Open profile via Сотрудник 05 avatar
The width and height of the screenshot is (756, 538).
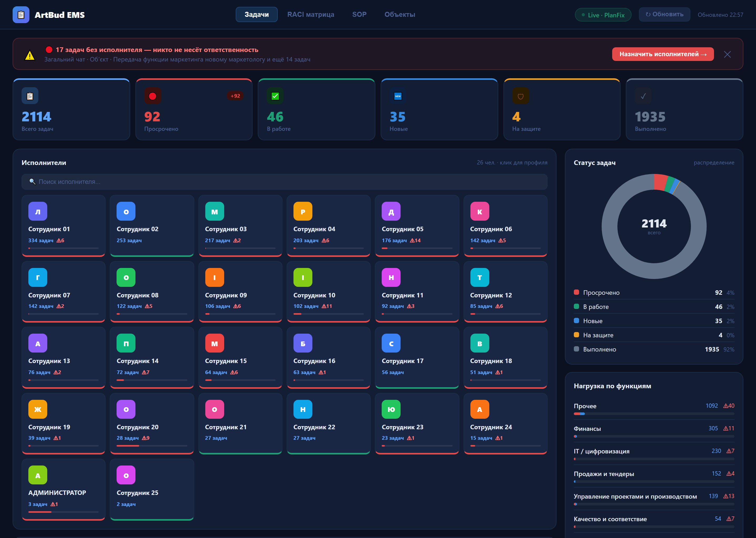point(391,211)
